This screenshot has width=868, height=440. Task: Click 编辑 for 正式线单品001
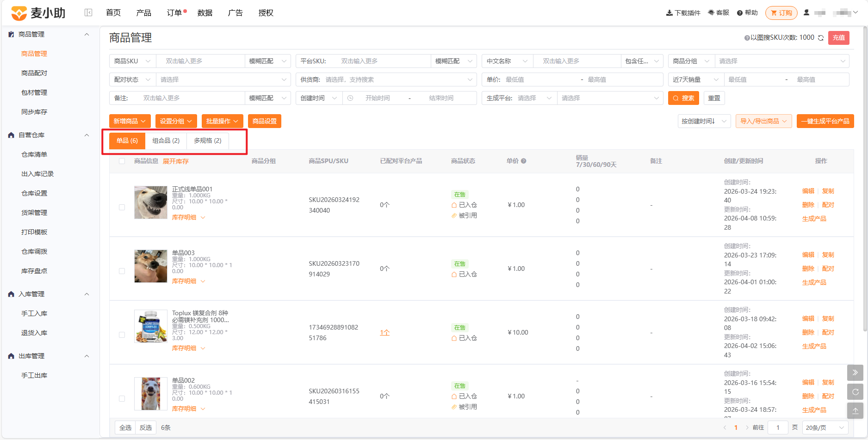click(x=808, y=191)
